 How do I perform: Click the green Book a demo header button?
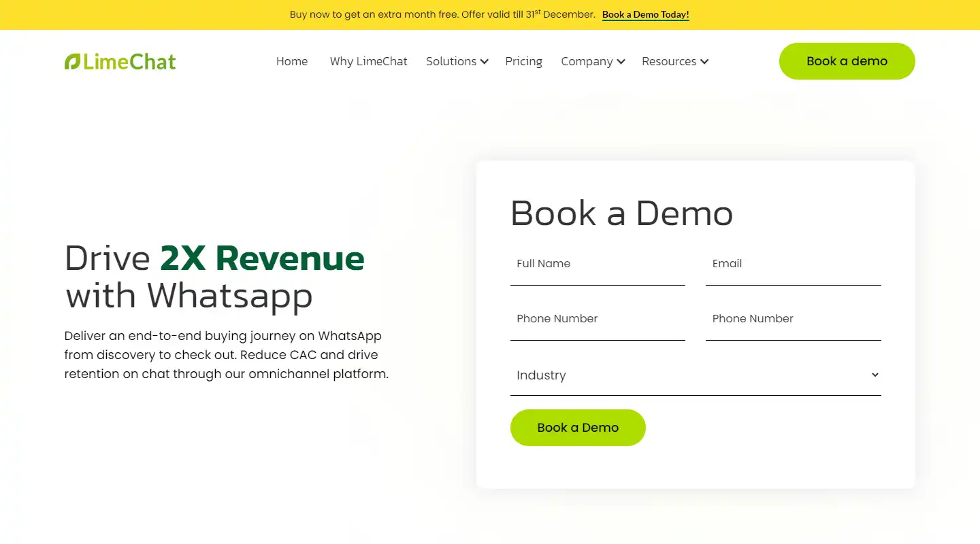(x=847, y=61)
